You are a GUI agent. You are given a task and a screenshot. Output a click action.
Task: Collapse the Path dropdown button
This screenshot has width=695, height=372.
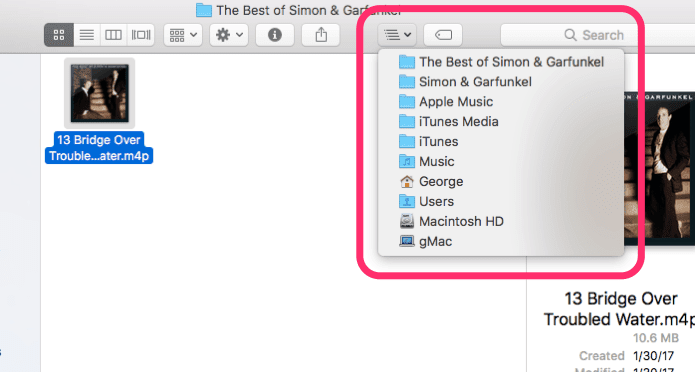(397, 35)
